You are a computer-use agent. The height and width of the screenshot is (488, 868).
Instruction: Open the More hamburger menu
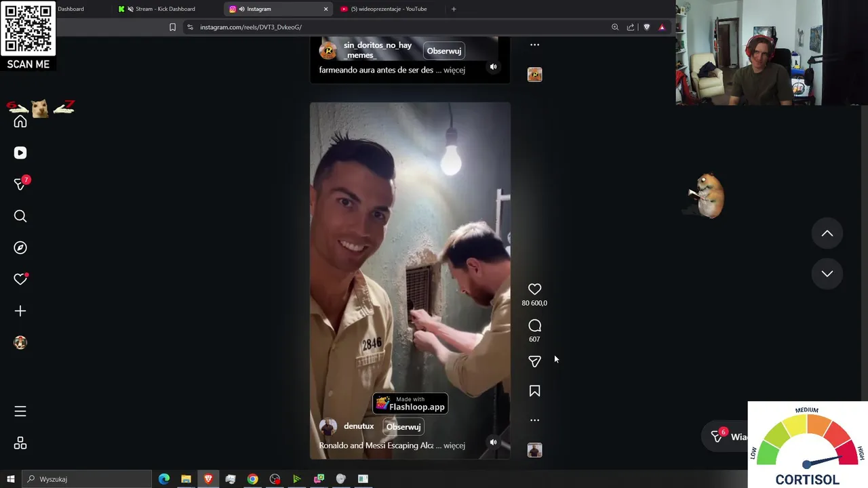(20, 411)
